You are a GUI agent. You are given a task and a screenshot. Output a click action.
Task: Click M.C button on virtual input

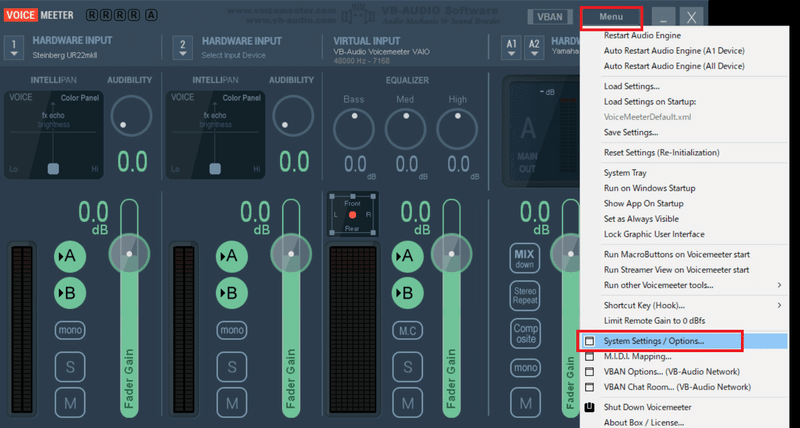[407, 331]
